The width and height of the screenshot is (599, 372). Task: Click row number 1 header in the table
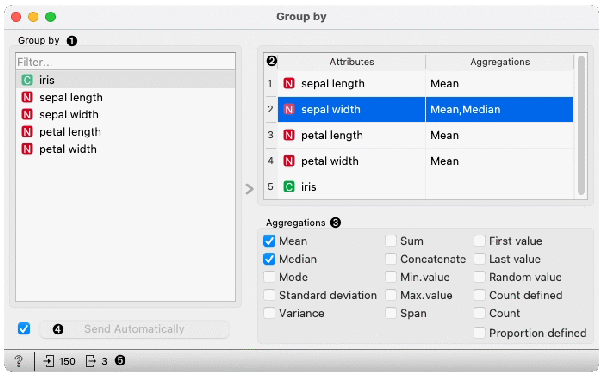[270, 83]
